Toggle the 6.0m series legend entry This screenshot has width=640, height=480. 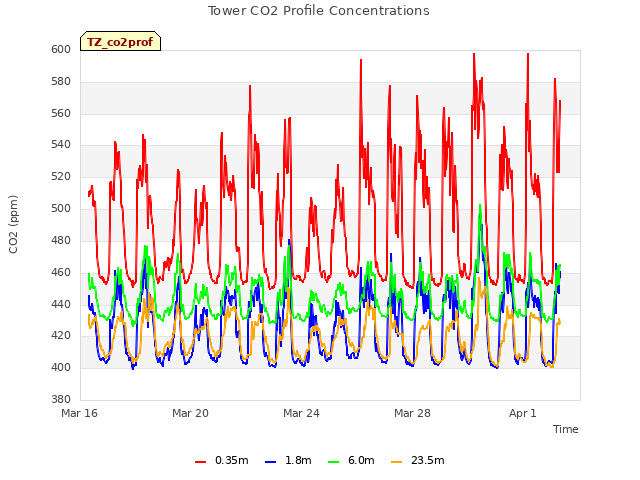pyautogui.click(x=351, y=461)
